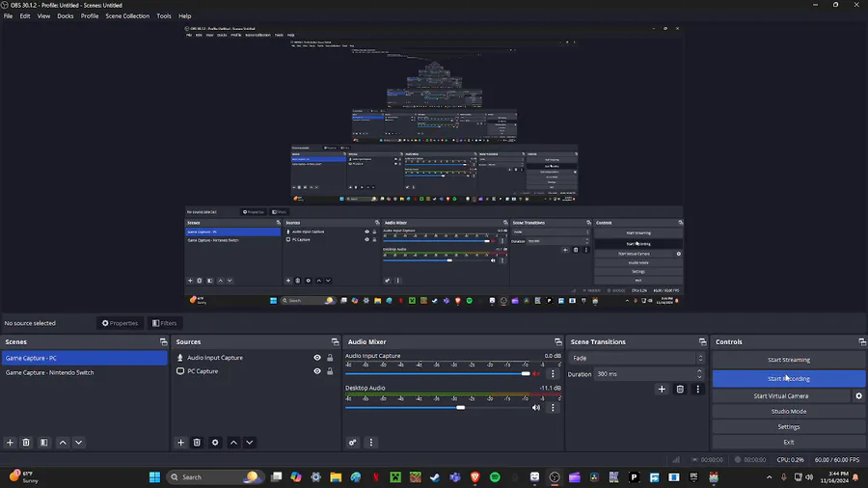Open the Docks menu
This screenshot has width=868, height=488.
click(x=66, y=16)
